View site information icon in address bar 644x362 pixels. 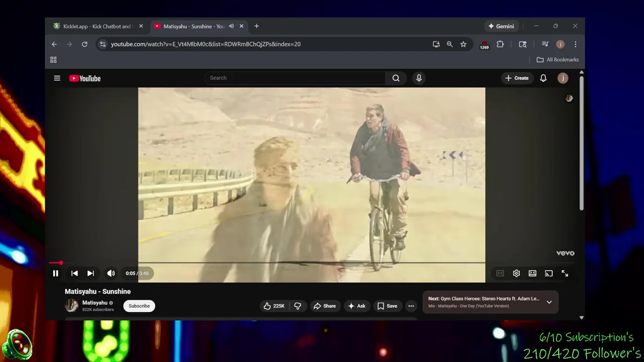(x=103, y=44)
